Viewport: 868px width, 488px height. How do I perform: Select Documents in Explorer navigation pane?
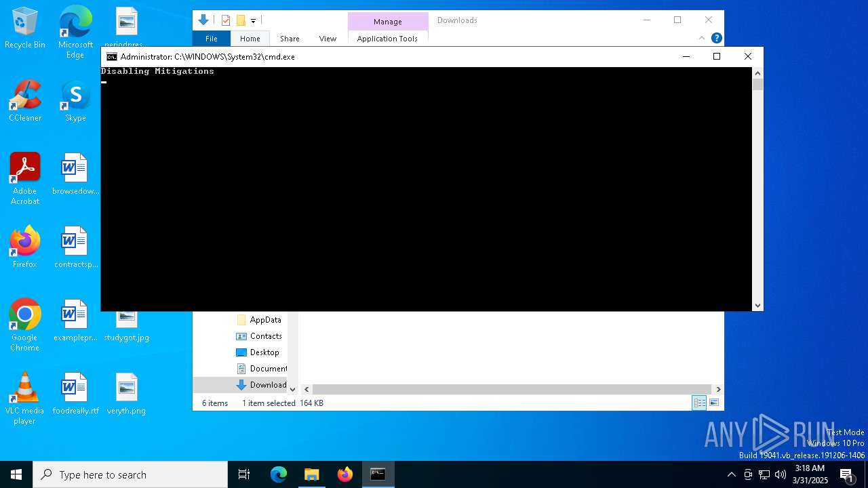(261, 369)
